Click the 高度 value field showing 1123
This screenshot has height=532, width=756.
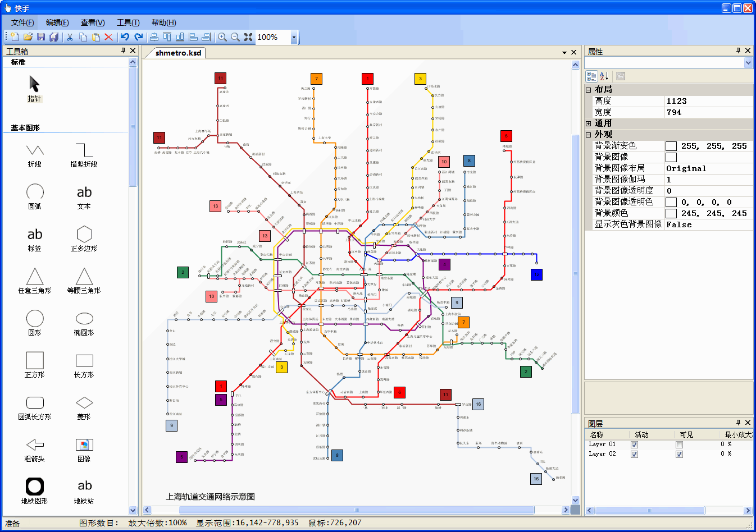point(708,101)
